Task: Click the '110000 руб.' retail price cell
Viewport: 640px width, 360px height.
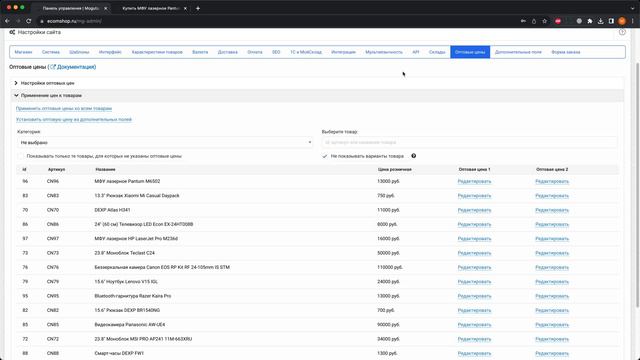Action: (x=390, y=267)
